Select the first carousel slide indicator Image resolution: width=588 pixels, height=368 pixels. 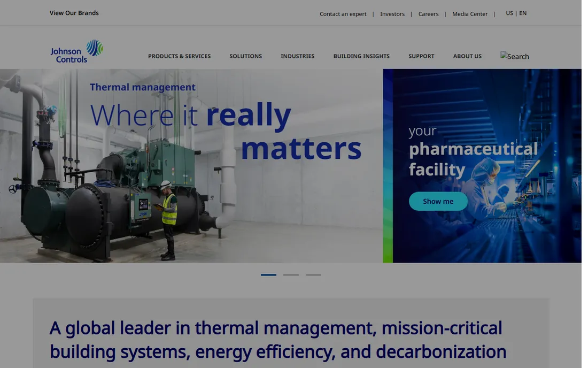coord(268,275)
